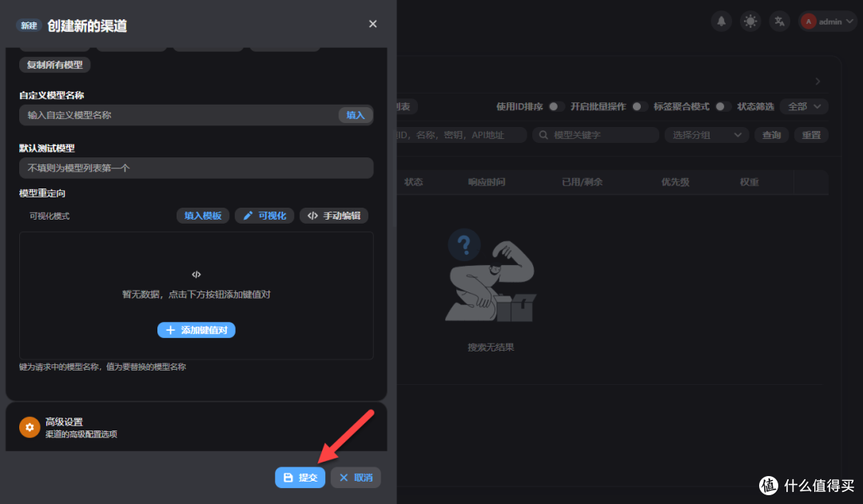The height and width of the screenshot is (504, 863).
Task: Click the 响应时间 column header
Action: click(487, 182)
